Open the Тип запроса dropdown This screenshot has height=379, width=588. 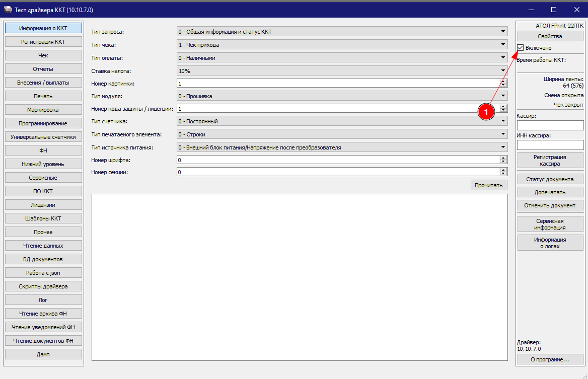tap(342, 32)
